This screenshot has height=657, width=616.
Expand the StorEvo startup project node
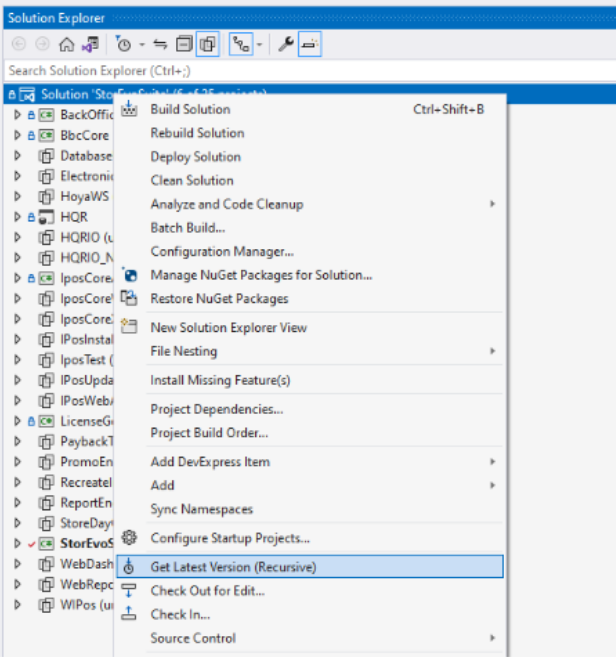17,543
